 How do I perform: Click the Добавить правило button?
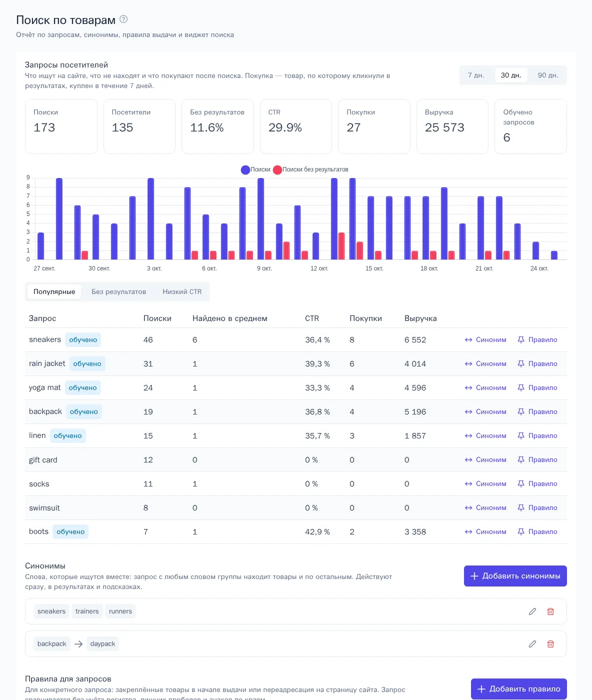point(519,689)
